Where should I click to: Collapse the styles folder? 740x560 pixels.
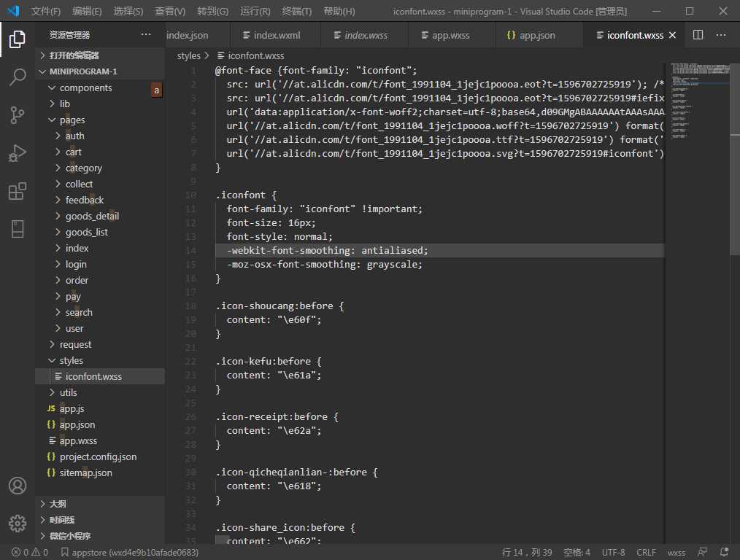pyautogui.click(x=100, y=360)
